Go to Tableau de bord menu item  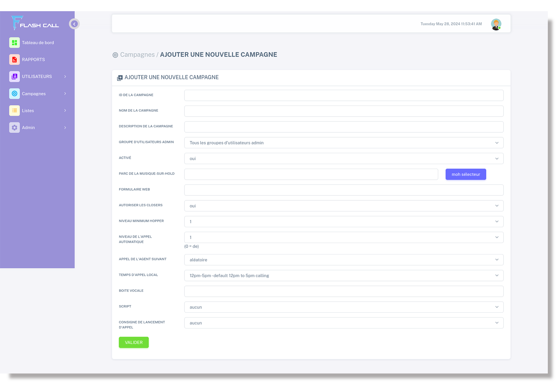point(38,43)
